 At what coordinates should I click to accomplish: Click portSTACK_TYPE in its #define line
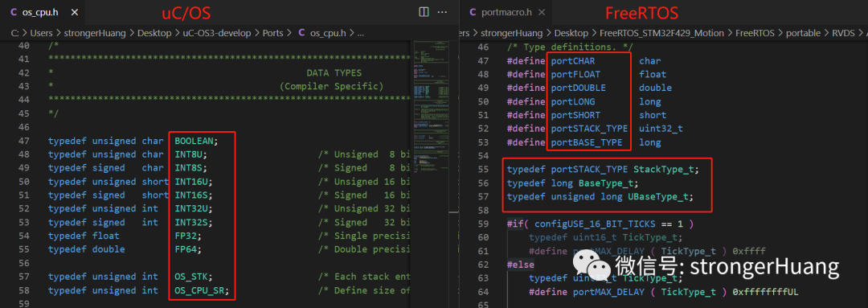pos(589,129)
